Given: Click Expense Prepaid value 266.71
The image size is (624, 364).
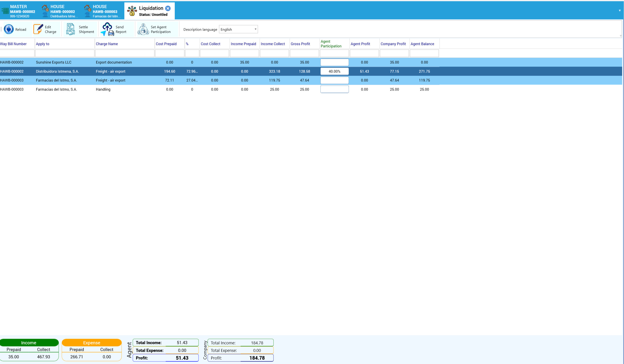Looking at the screenshot, I should coord(77,357).
